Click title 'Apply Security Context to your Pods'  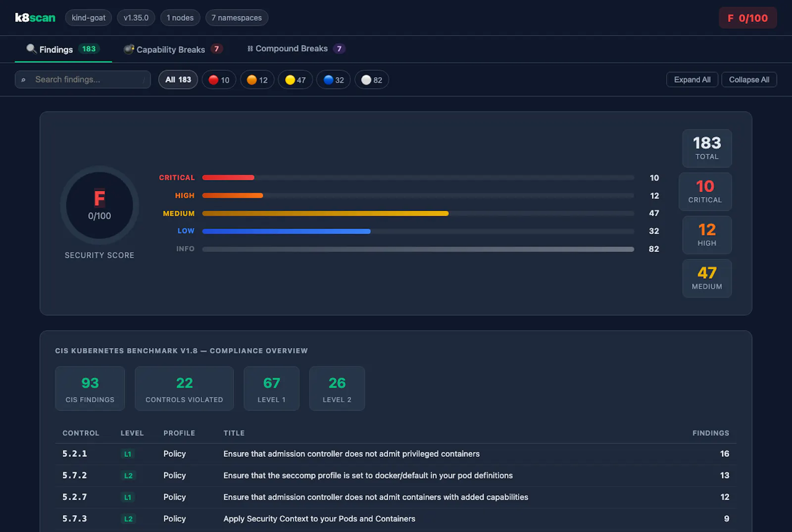[x=319, y=519]
